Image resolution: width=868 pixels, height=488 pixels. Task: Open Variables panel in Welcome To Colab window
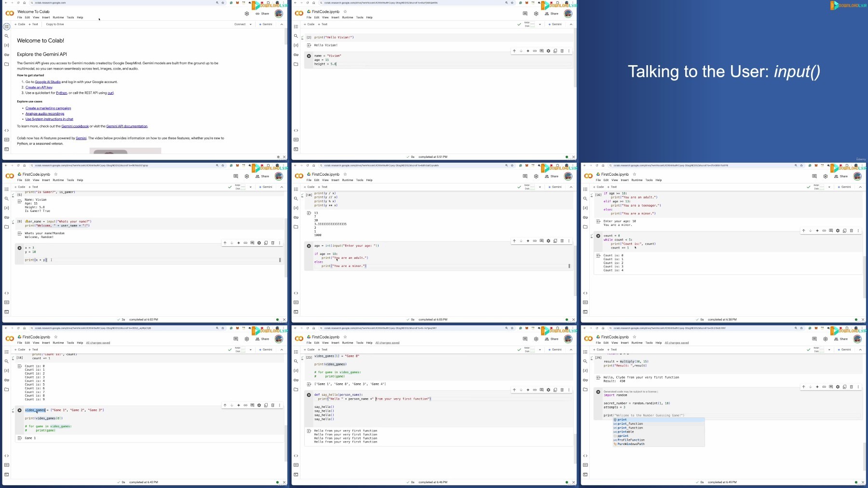click(6, 45)
